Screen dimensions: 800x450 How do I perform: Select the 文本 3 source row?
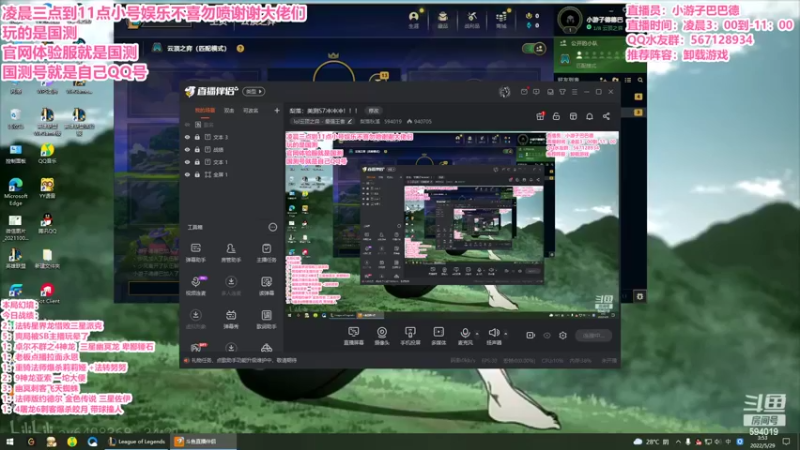(232, 137)
